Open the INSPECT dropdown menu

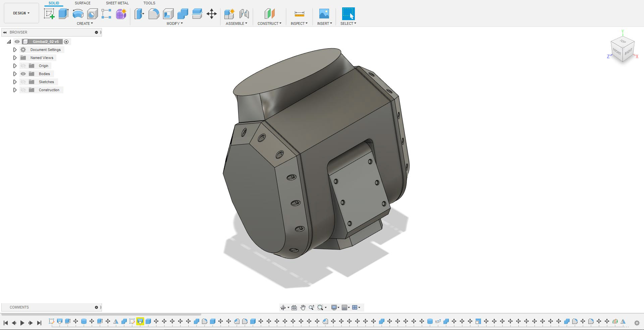pyautogui.click(x=299, y=23)
